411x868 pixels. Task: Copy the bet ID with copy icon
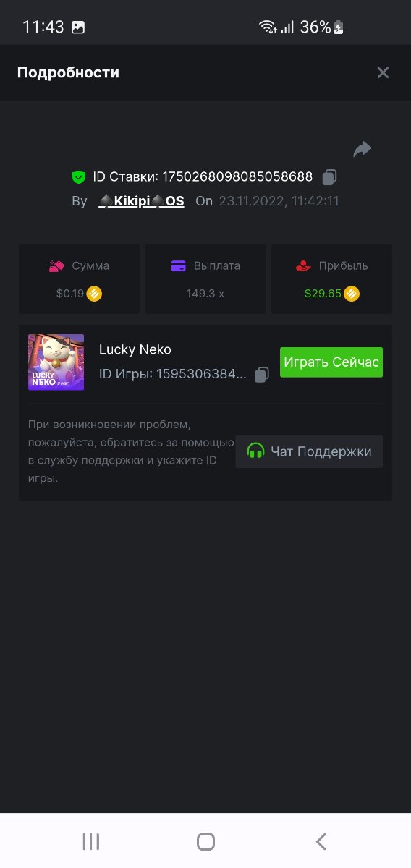click(329, 176)
